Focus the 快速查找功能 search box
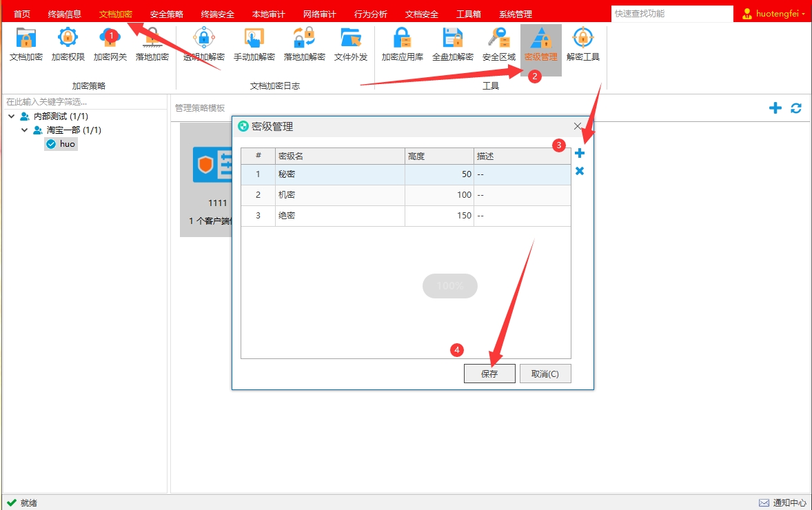Image resolution: width=812 pixels, height=510 pixels. [671, 14]
